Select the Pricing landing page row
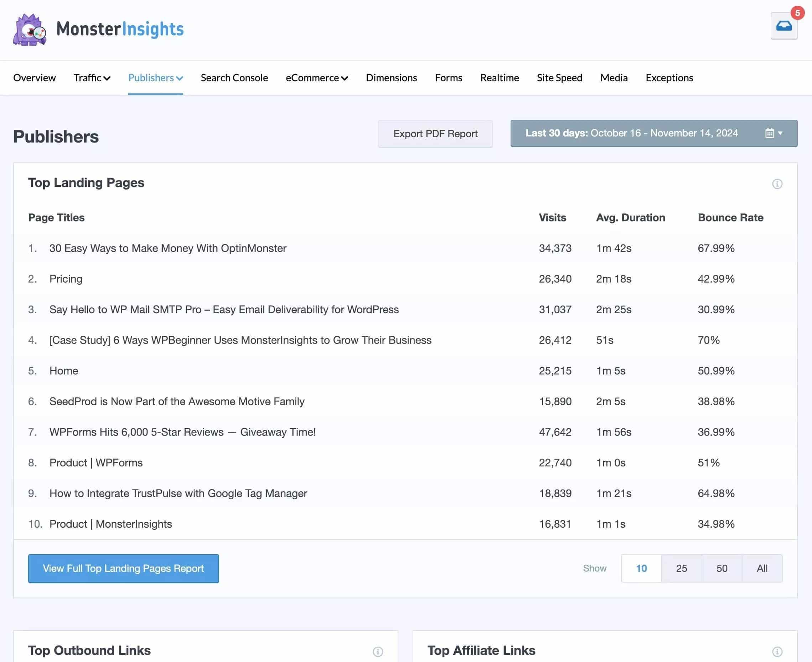Image resolution: width=812 pixels, height=662 pixels. [x=66, y=279]
